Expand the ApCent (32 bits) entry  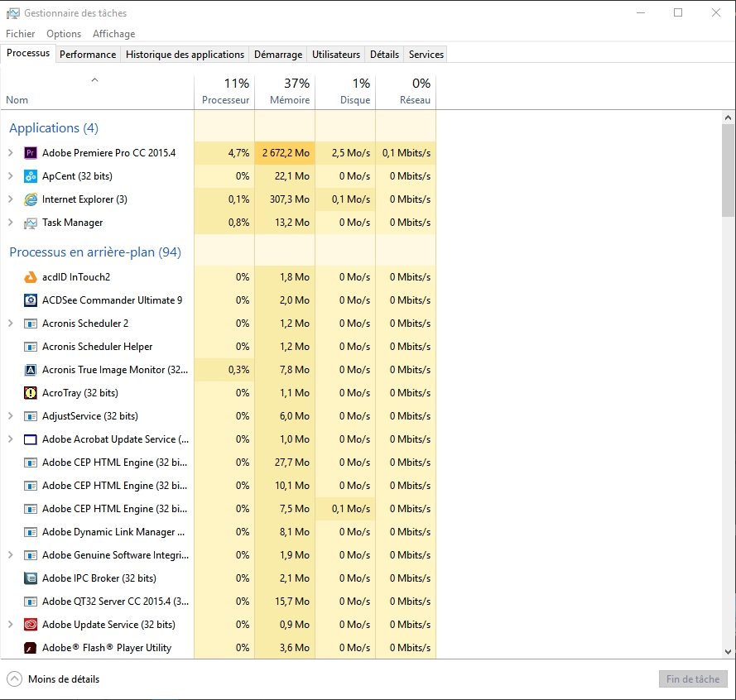[x=10, y=176]
